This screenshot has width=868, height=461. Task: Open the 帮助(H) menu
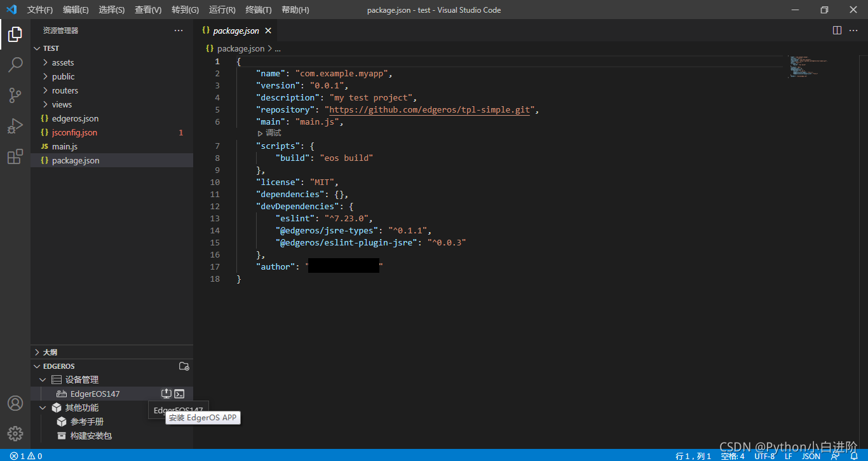tap(295, 10)
